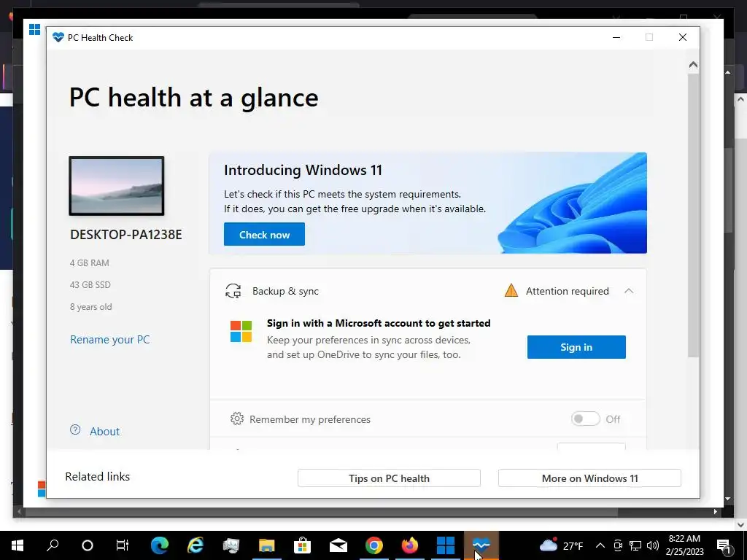Open File Explorer folder icon on taskbar

[x=267, y=545]
